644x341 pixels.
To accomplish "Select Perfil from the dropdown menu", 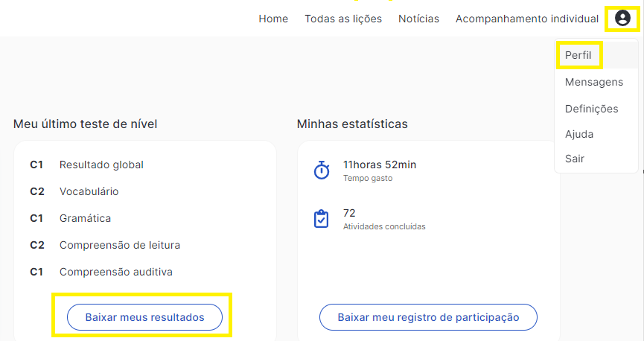I will (x=578, y=55).
